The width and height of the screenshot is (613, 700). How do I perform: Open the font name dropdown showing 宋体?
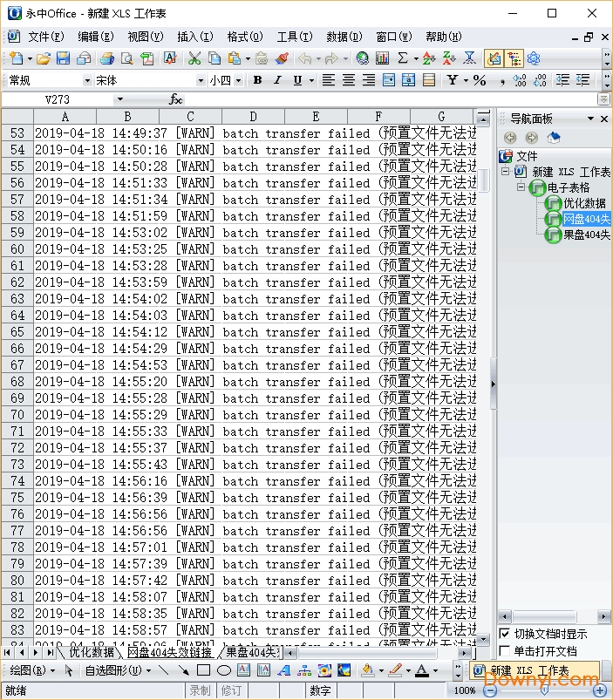coord(147,80)
